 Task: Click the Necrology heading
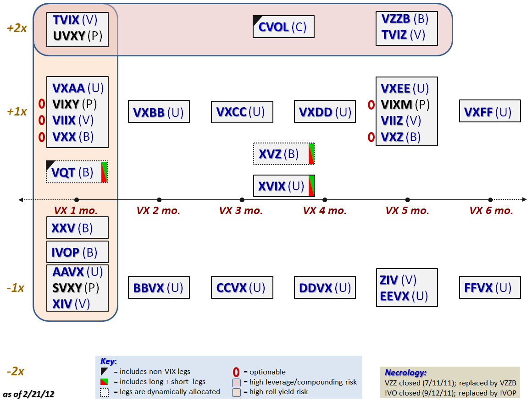(405, 373)
